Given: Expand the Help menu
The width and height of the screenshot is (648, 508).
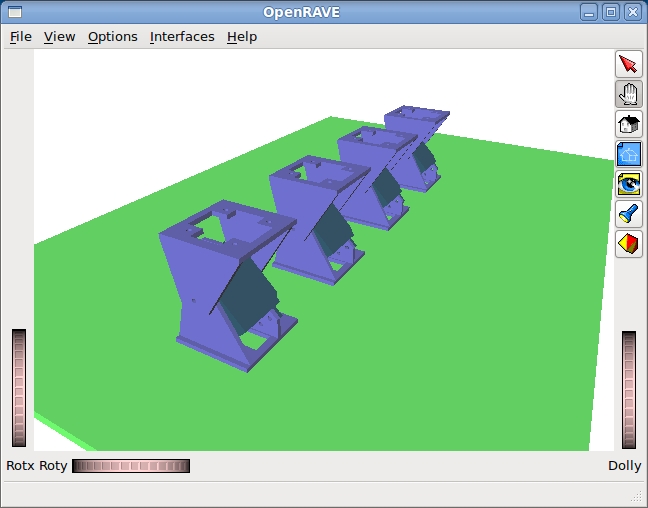Looking at the screenshot, I should [x=242, y=37].
